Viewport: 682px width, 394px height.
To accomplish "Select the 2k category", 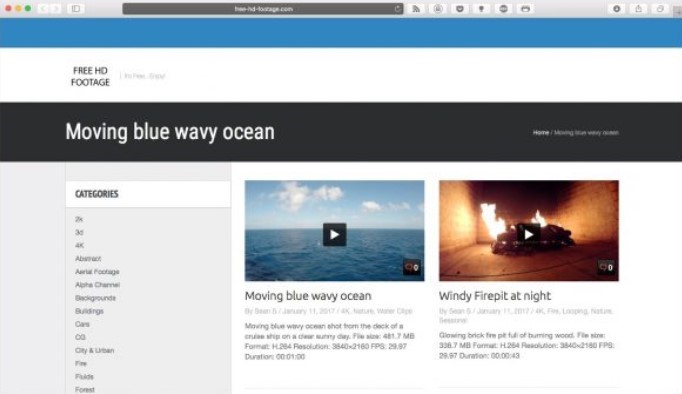I will coord(79,219).
